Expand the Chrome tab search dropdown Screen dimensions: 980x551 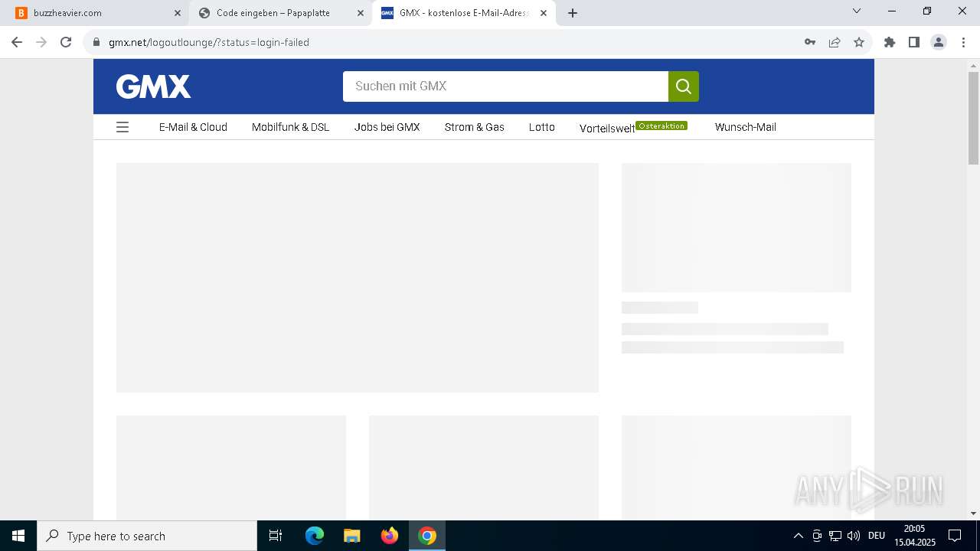point(857,11)
